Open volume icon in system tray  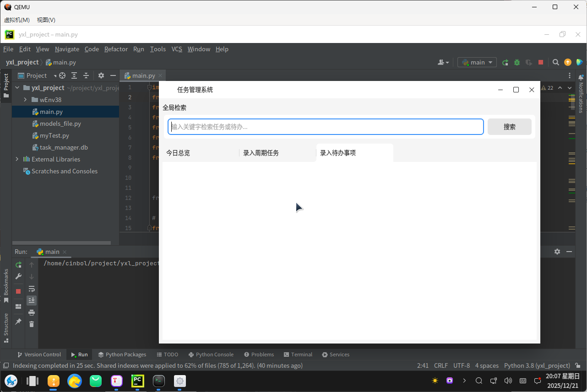[x=508, y=381]
